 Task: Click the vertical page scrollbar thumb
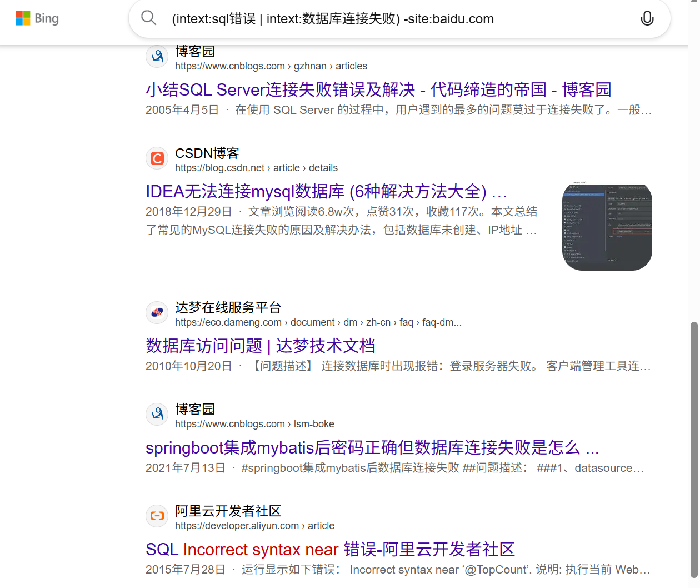pos(694,450)
